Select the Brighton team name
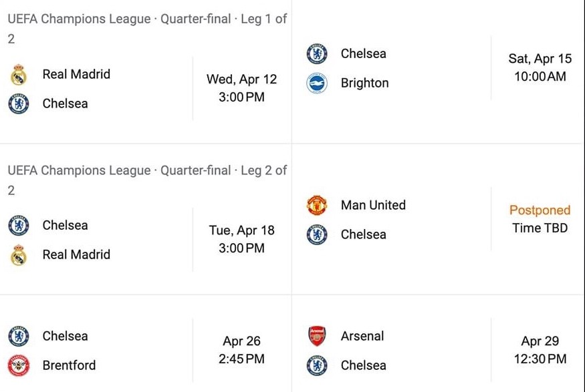This screenshot has width=585, height=392. pyautogui.click(x=364, y=83)
